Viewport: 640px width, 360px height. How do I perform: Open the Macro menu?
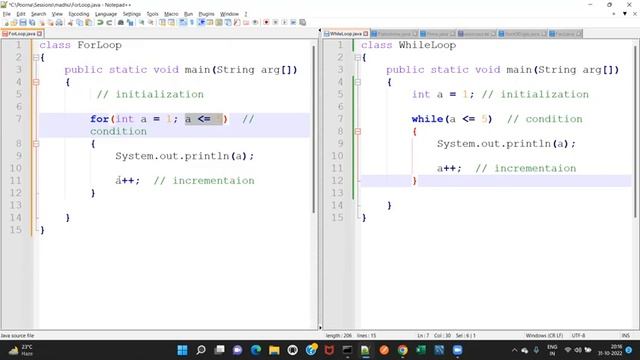coord(171,14)
